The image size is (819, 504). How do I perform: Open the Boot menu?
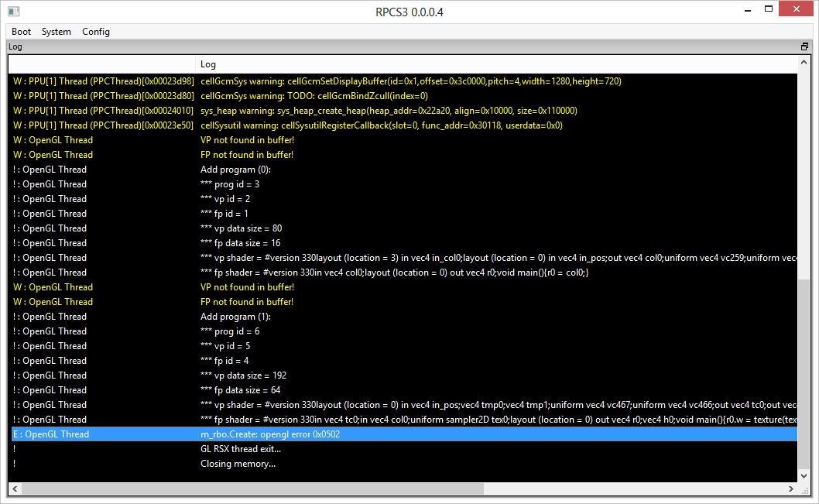pyautogui.click(x=22, y=31)
